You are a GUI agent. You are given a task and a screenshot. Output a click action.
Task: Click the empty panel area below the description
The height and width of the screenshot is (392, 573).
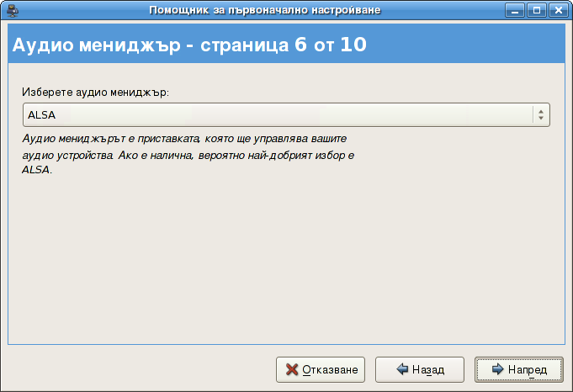point(285,261)
